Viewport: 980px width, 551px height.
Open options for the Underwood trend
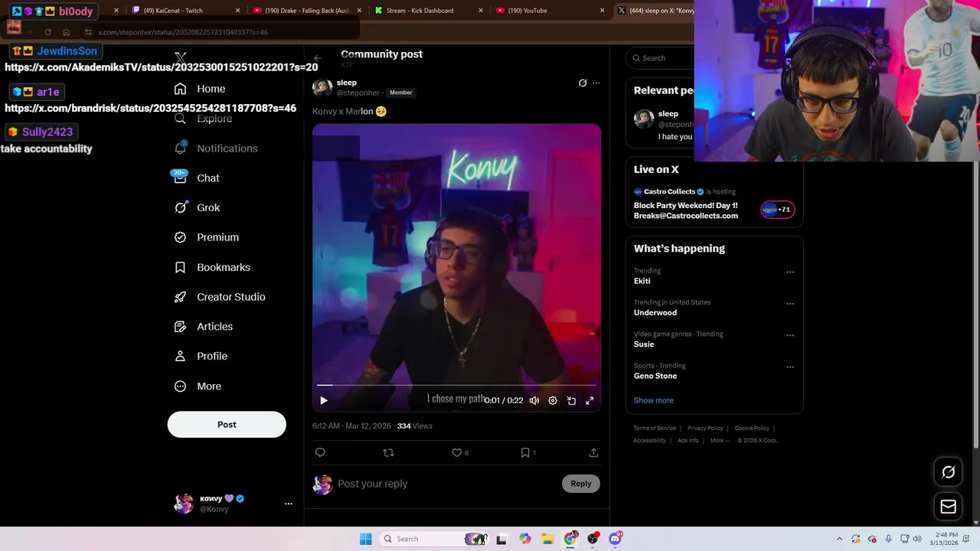coord(790,304)
